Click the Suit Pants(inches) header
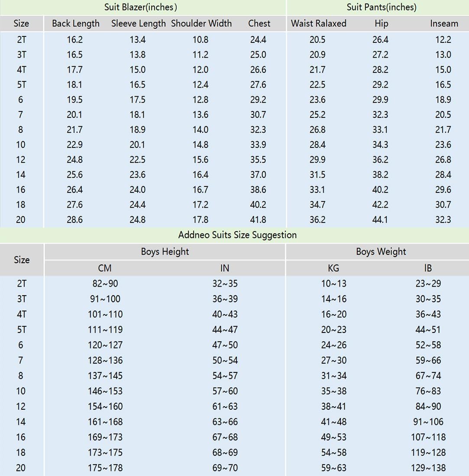The image size is (469, 476). pos(381,7)
